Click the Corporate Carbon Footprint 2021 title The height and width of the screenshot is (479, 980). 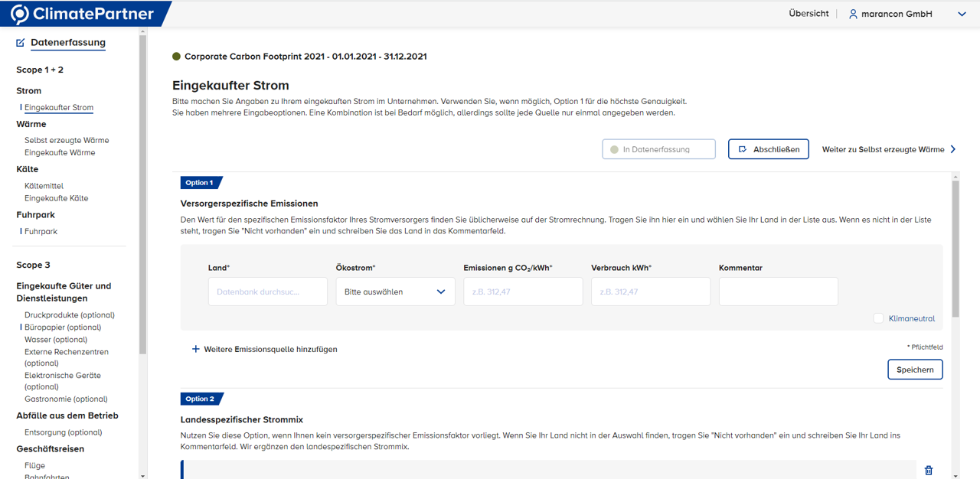pos(305,57)
